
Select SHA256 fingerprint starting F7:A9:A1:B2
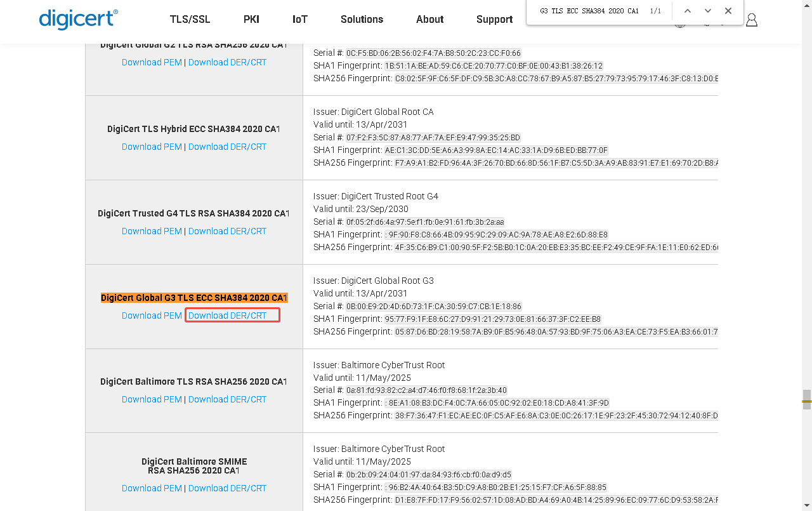pyautogui.click(x=556, y=163)
